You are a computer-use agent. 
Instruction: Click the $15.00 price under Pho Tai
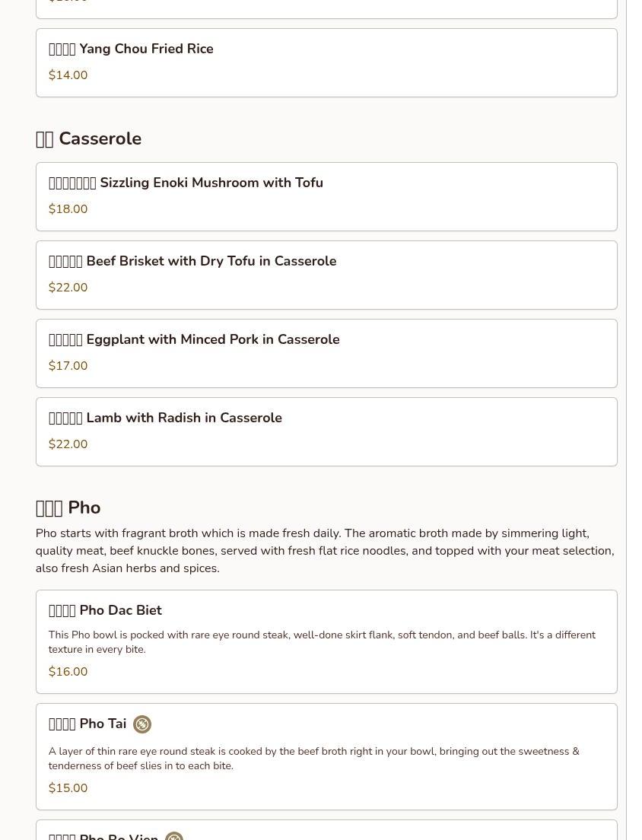68,788
